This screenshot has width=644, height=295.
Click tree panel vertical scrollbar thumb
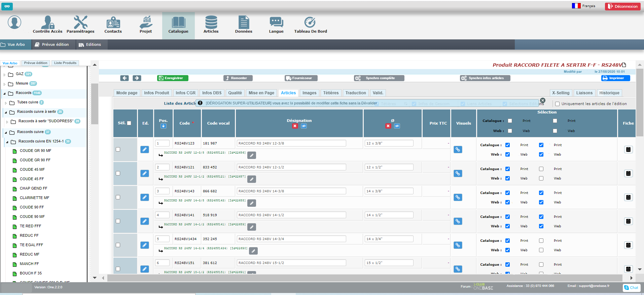[x=95, y=104]
